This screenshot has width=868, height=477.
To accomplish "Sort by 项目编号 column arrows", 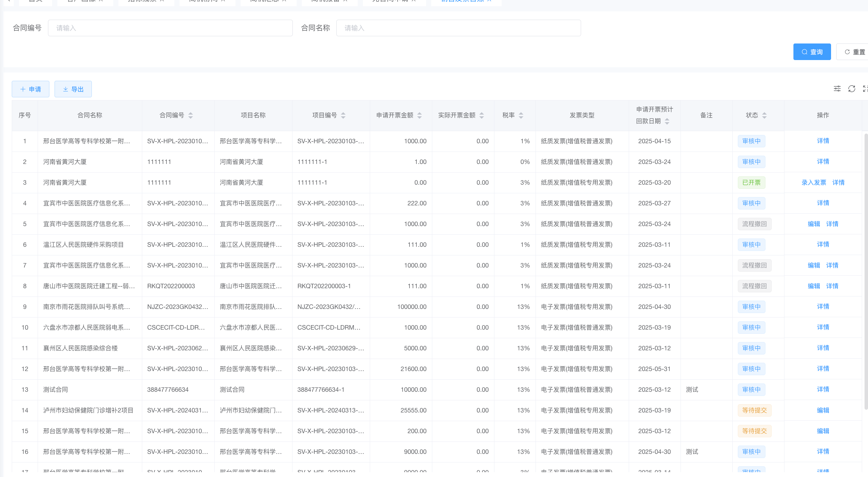I will click(x=343, y=115).
